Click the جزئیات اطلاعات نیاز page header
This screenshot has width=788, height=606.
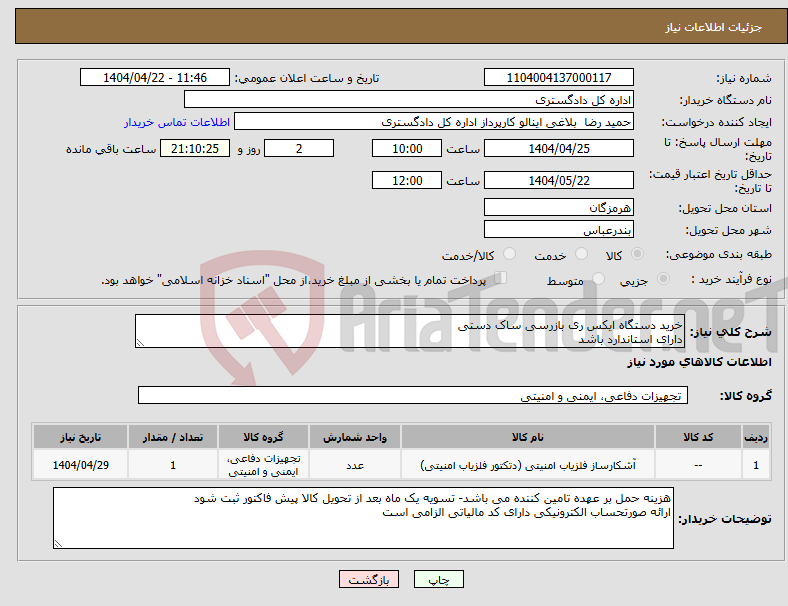pyautogui.click(x=713, y=27)
